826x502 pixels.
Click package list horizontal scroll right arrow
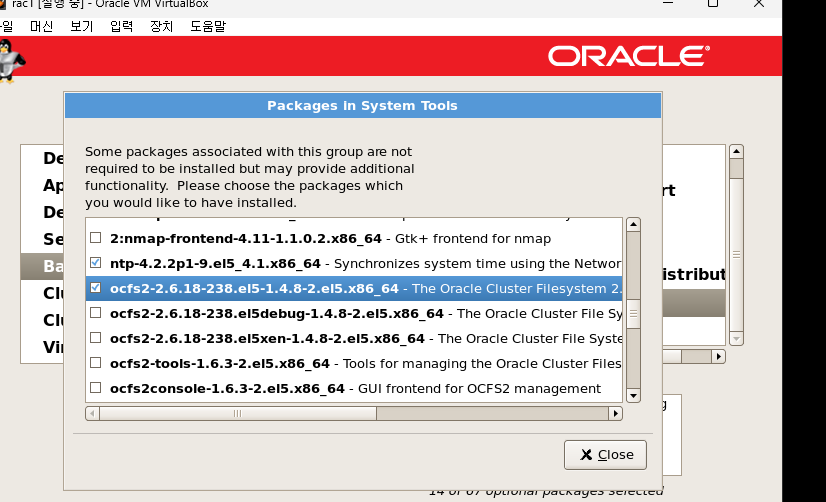click(x=615, y=414)
